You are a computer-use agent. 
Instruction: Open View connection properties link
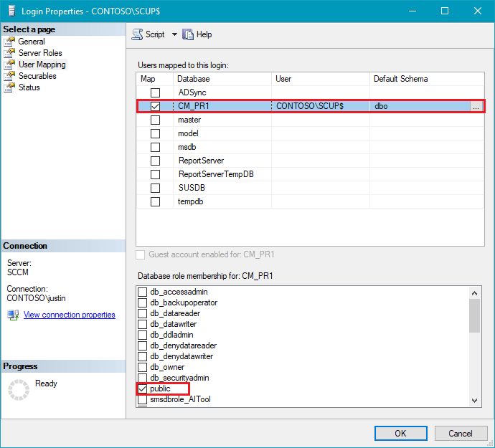coord(69,315)
